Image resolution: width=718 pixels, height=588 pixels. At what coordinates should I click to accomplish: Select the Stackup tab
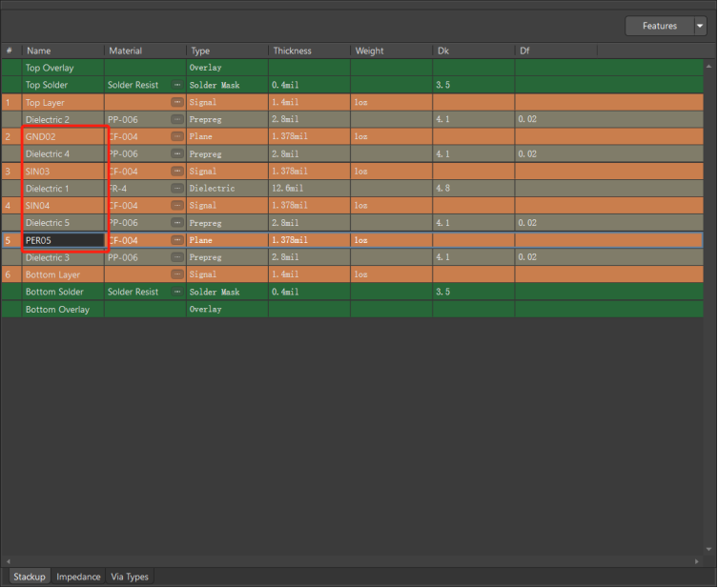(x=29, y=577)
